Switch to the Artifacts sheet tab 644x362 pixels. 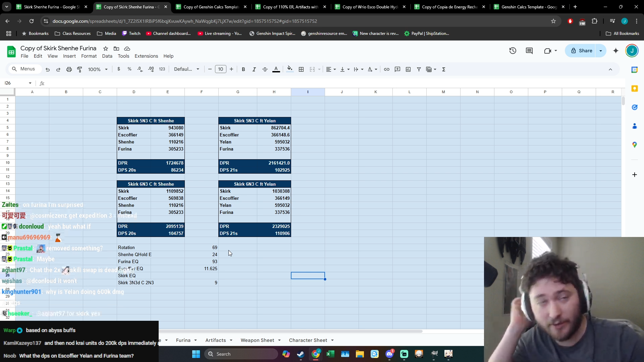point(216,340)
